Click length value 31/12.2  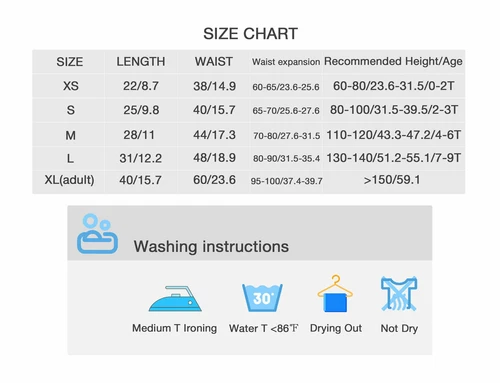141,158
